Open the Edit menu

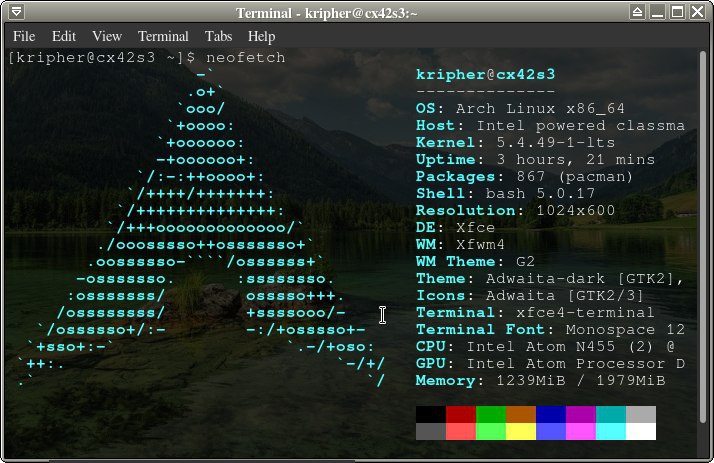click(x=64, y=36)
